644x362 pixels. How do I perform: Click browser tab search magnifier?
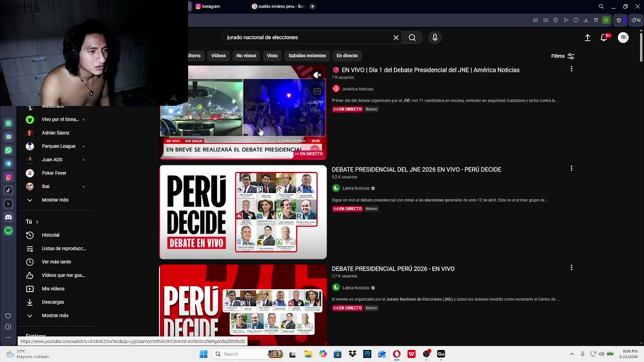tap(601, 7)
